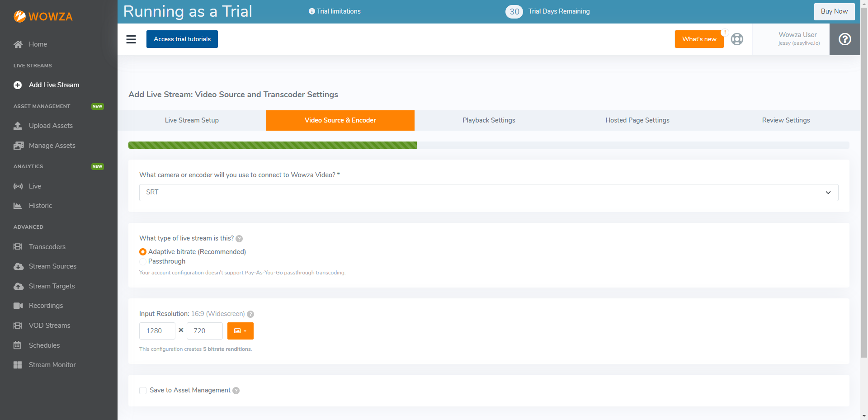868x420 pixels.
Task: Click the VOD Streams film icon
Action: [18, 326]
